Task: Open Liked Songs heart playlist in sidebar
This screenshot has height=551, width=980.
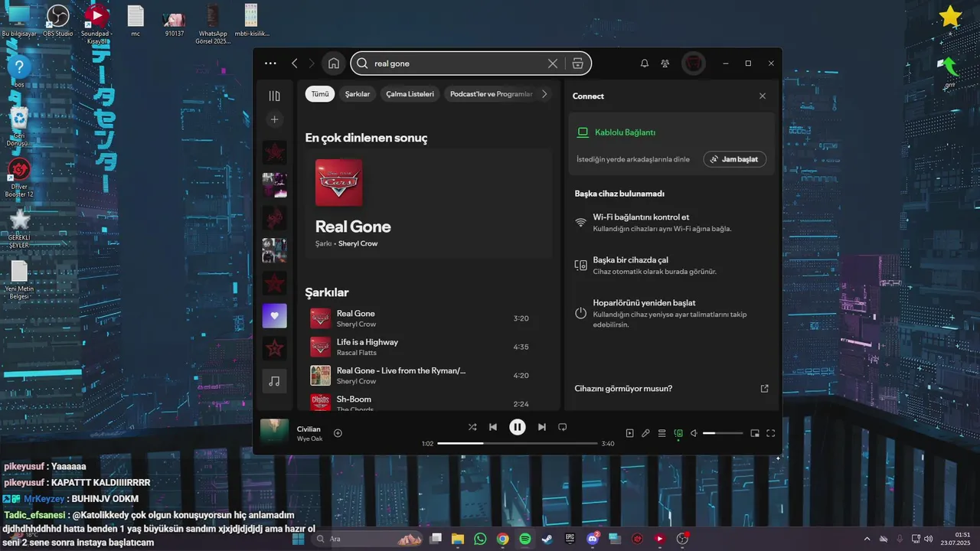Action: pyautogui.click(x=275, y=315)
